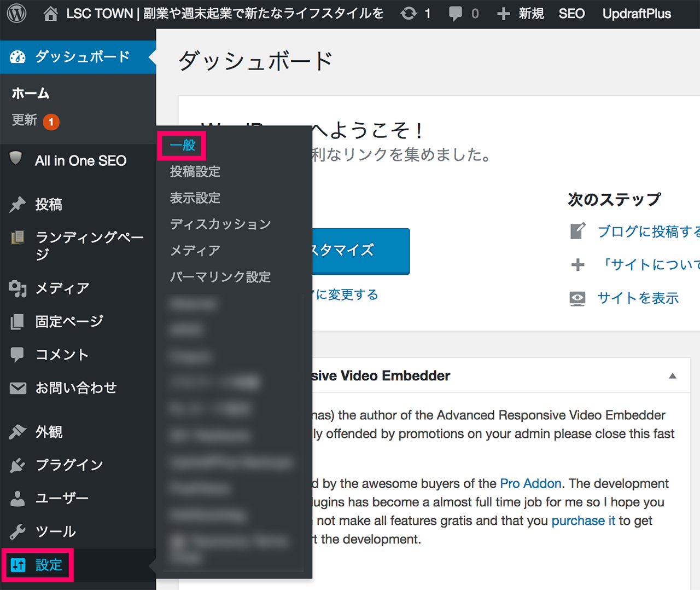This screenshot has height=590, width=700.
Task: Click the WordPress logo icon
Action: click(x=16, y=13)
